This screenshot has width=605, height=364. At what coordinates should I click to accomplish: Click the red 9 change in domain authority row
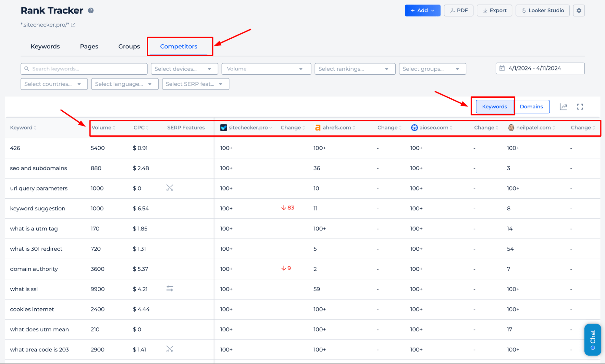286,268
